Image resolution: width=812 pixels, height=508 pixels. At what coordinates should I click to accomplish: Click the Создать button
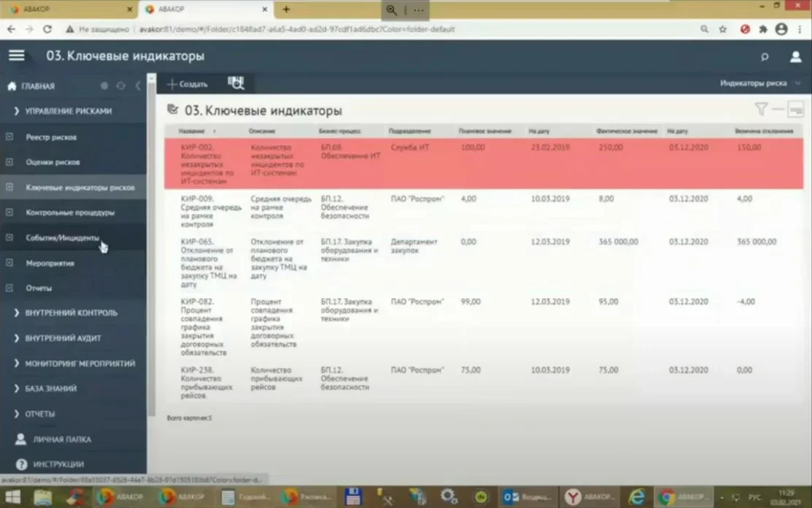pos(187,84)
